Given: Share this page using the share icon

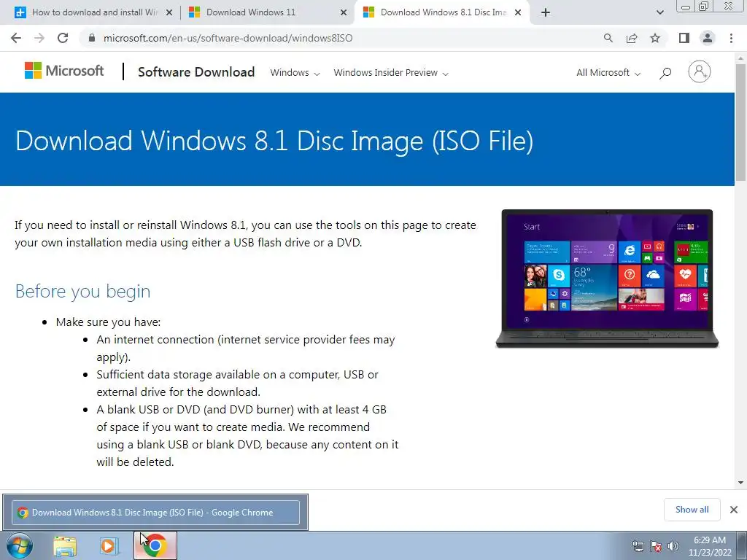Looking at the screenshot, I should [x=632, y=38].
